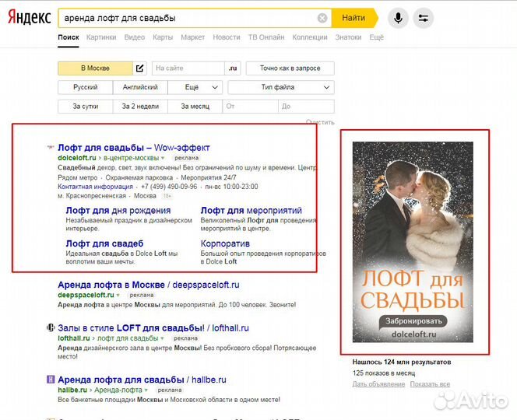Click the От date field
517x420 pixels.
(x=250, y=107)
